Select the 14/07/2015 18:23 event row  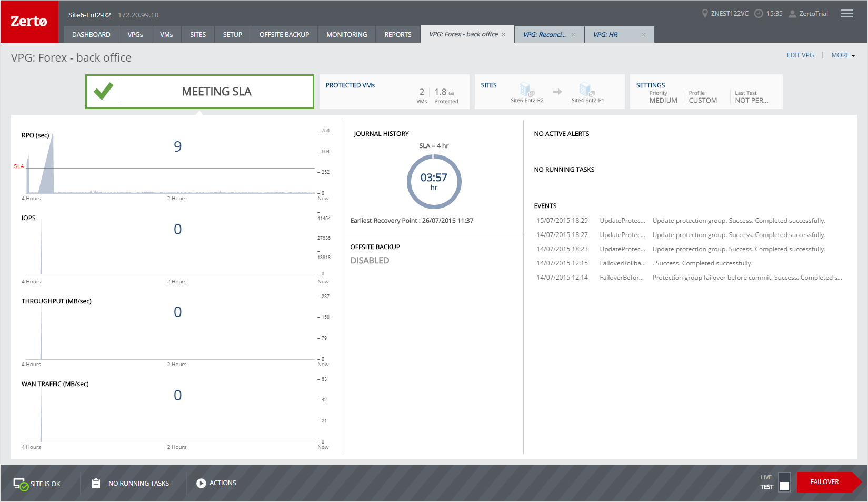click(x=690, y=249)
